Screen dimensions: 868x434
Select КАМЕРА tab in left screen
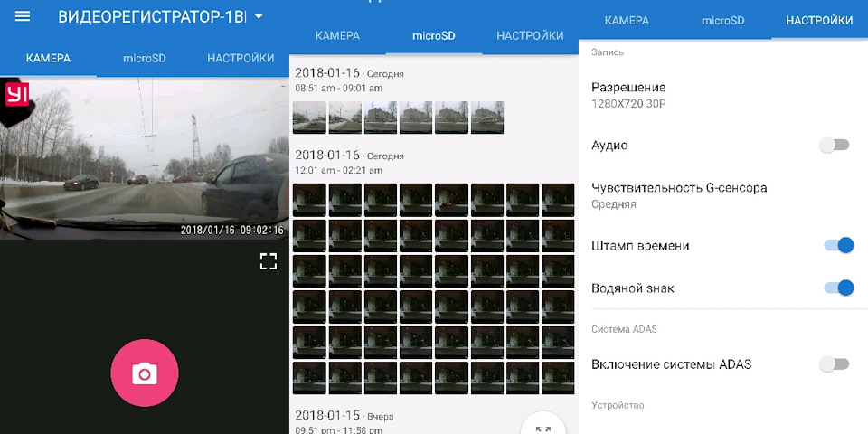[48, 58]
